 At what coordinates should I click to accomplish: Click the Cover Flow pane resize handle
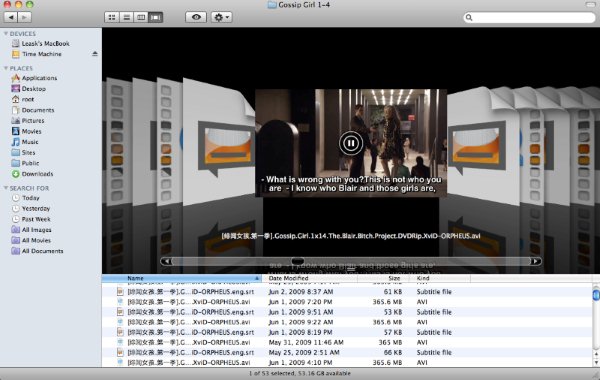coord(351,269)
